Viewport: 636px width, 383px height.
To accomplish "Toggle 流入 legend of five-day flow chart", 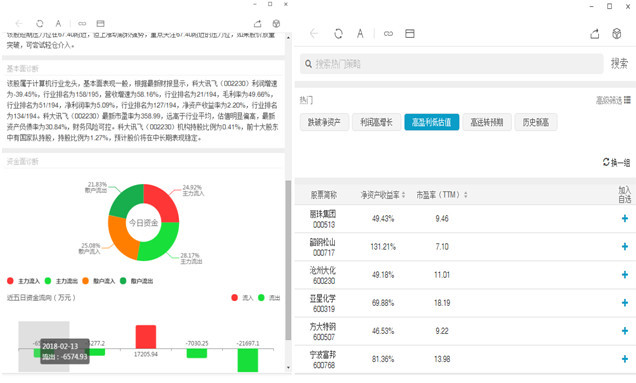I will pyautogui.click(x=242, y=298).
